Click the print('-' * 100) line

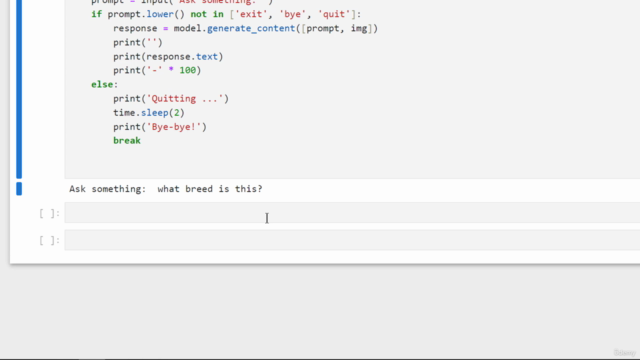(157, 70)
